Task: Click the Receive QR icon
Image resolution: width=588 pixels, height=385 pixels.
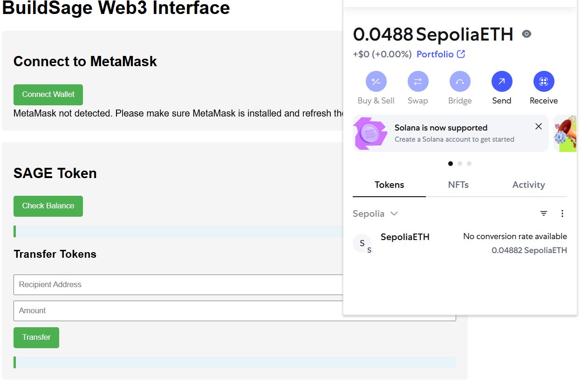Action: point(544,82)
